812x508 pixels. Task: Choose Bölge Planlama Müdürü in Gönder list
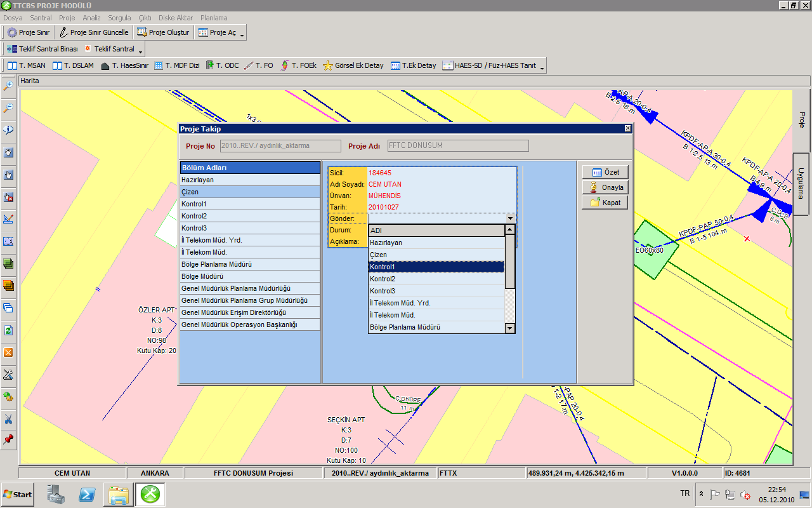(x=436, y=327)
